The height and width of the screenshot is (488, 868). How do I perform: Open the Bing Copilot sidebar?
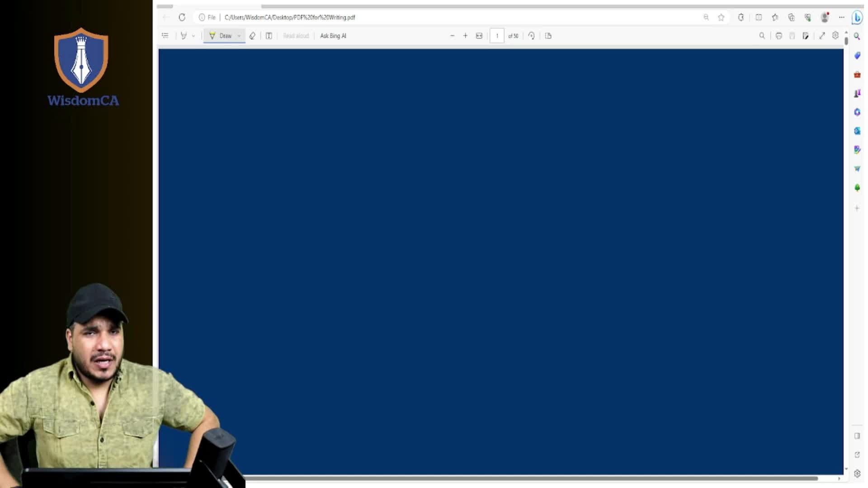[x=857, y=17]
